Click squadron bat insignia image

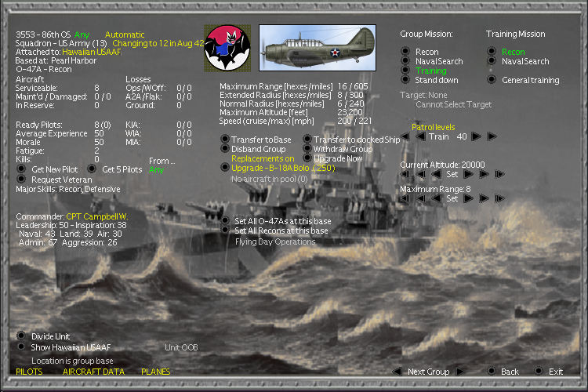pos(227,48)
